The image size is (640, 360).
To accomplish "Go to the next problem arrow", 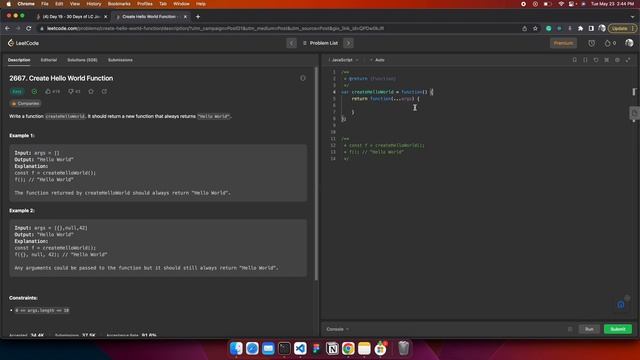I will (348, 43).
